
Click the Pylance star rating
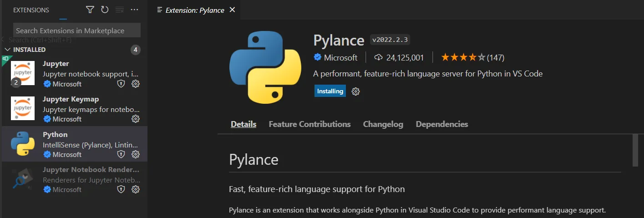click(463, 57)
